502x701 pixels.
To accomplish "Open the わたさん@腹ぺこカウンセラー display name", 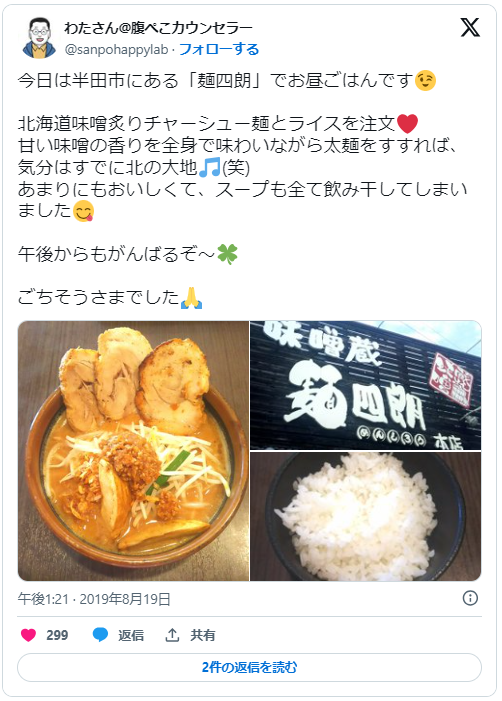I will click(x=159, y=28).
